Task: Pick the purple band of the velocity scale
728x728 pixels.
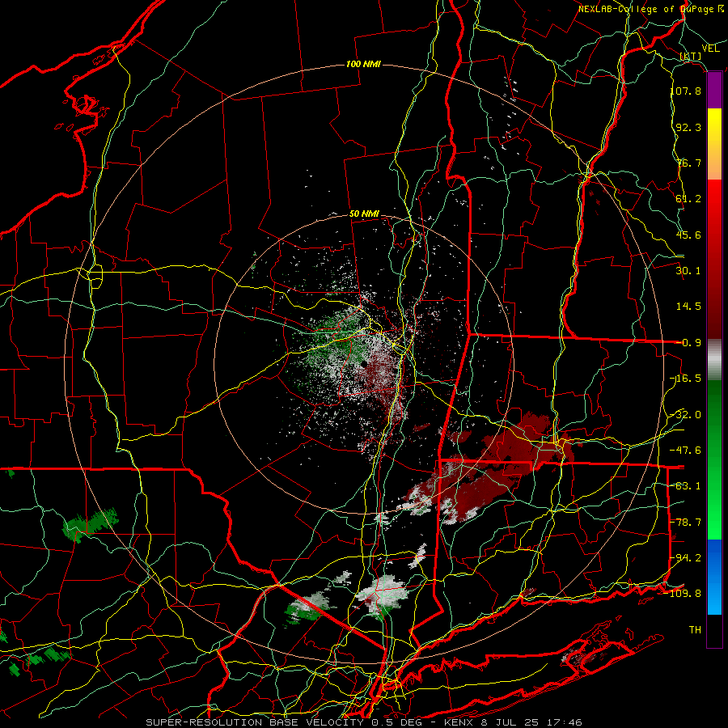Action: tap(714, 91)
